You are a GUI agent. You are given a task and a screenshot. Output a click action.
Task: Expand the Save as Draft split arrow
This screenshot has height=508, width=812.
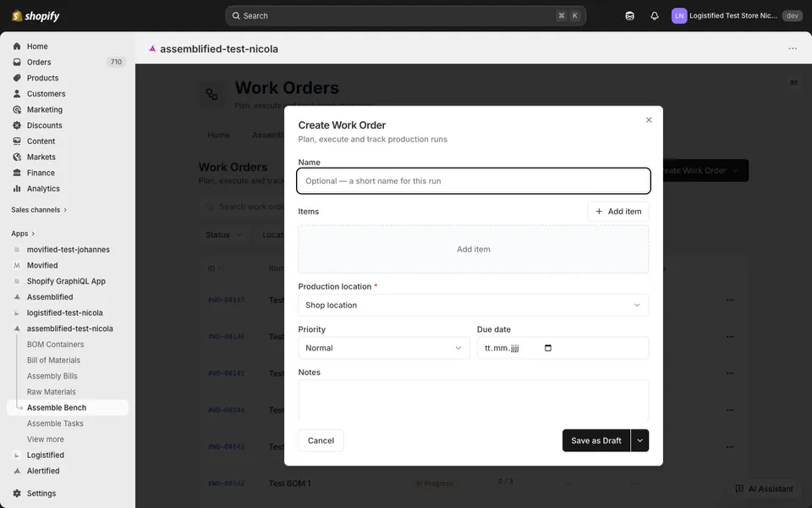(x=640, y=440)
